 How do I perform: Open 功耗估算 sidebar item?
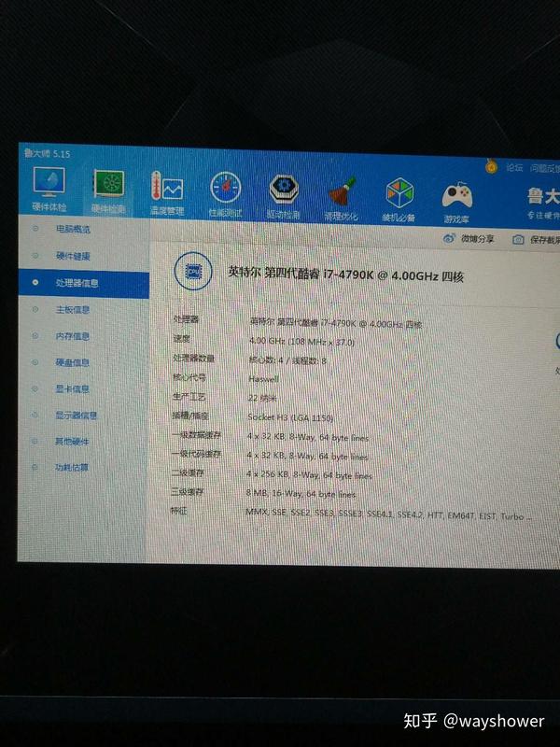pyautogui.click(x=72, y=468)
